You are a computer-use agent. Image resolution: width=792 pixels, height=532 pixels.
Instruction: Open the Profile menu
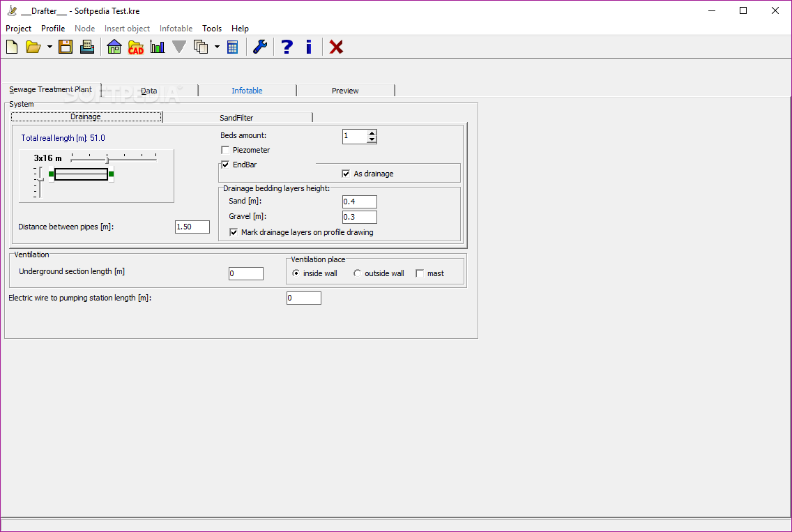[x=53, y=29]
